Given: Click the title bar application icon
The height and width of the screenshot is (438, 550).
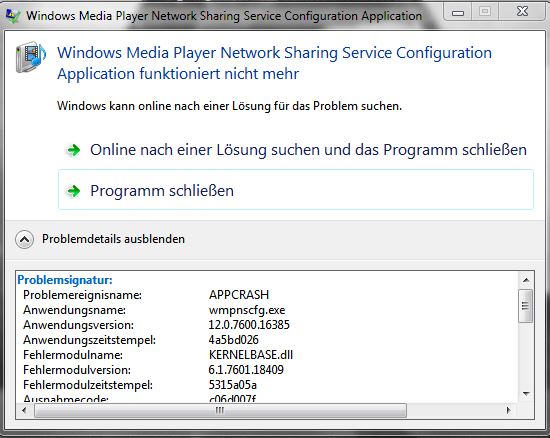Looking at the screenshot, I should point(13,16).
